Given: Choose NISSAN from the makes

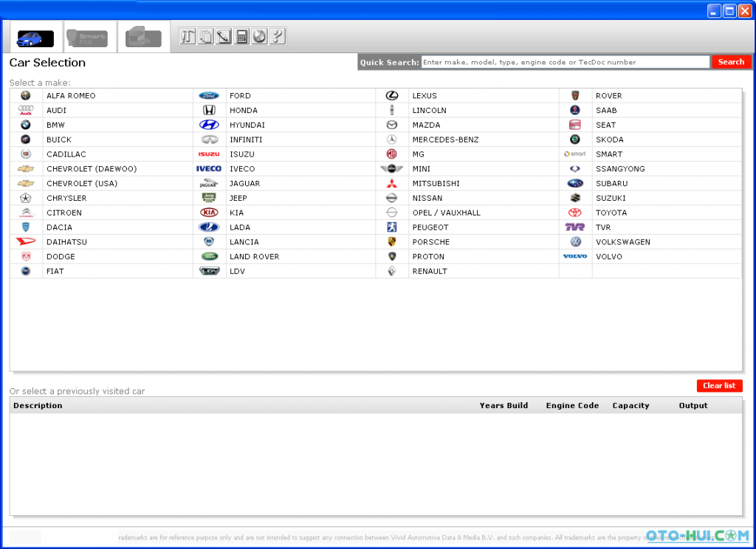Looking at the screenshot, I should click(427, 198).
